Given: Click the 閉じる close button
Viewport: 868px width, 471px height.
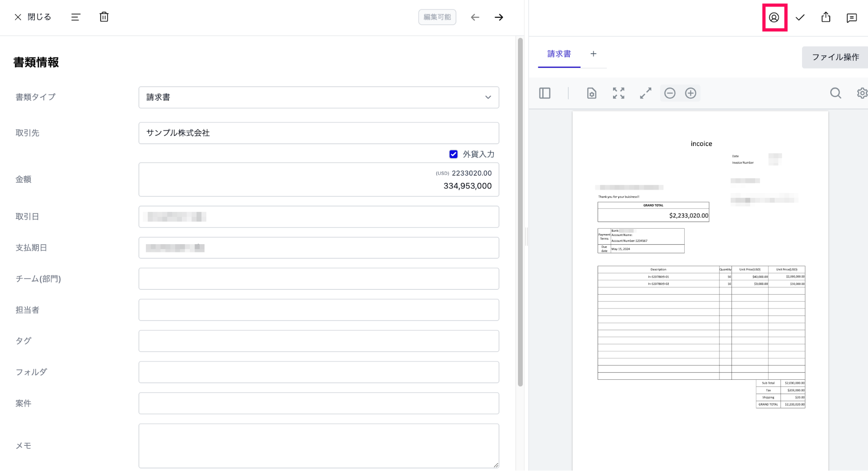Looking at the screenshot, I should click(33, 17).
